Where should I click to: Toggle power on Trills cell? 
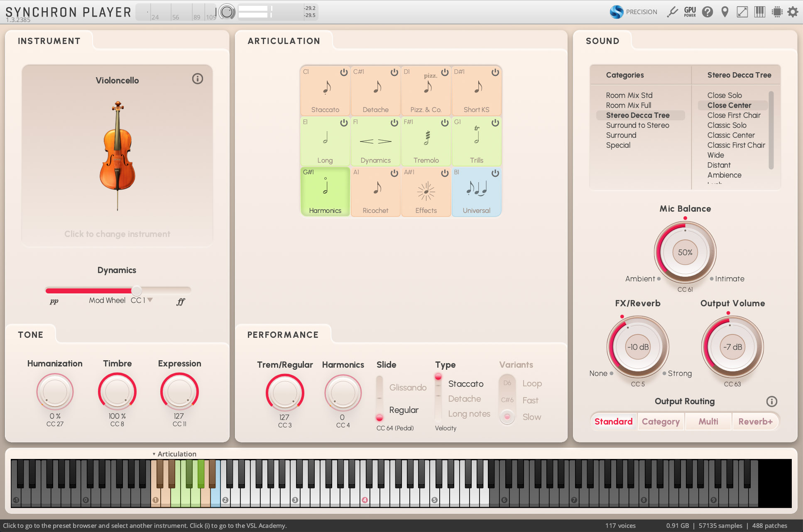click(x=495, y=123)
